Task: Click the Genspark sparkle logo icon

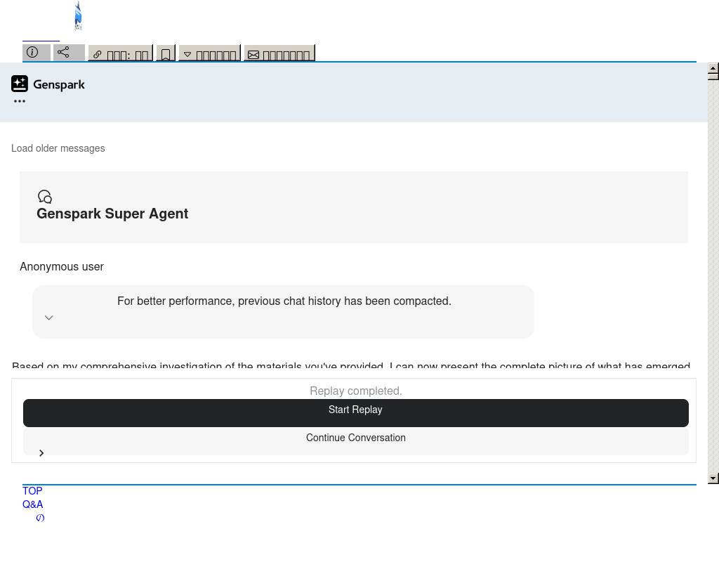Action: [20, 84]
